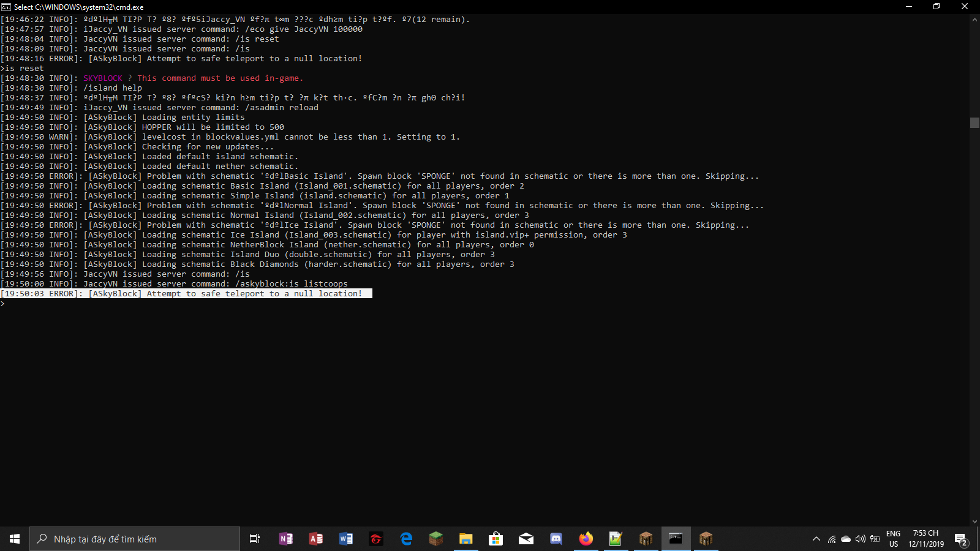Click the console scrollbar down arrow

[x=974, y=522]
